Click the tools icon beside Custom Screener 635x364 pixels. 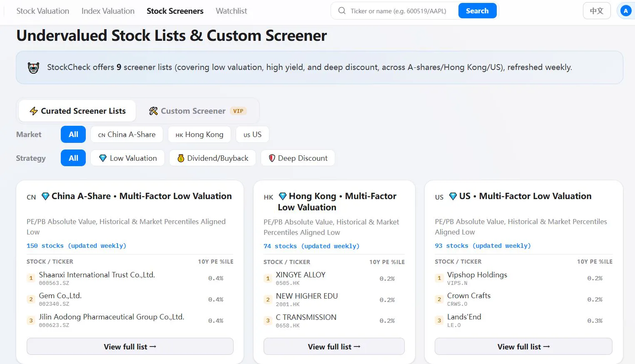tap(153, 111)
